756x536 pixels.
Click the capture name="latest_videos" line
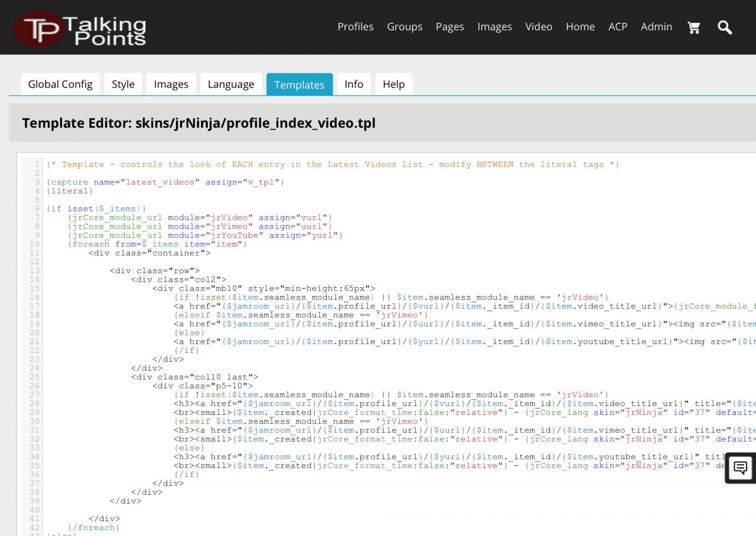point(165,182)
